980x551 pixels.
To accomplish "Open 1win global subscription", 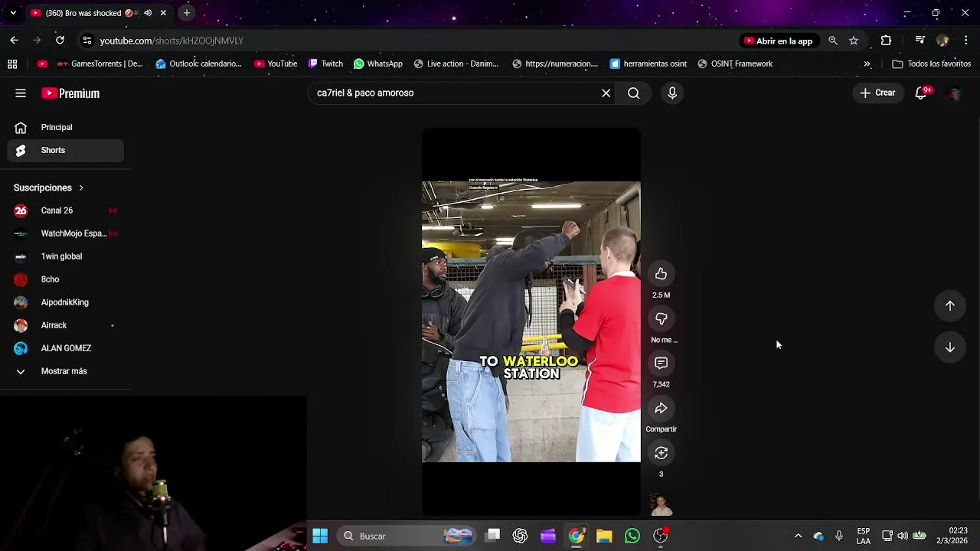I will 66,256.
